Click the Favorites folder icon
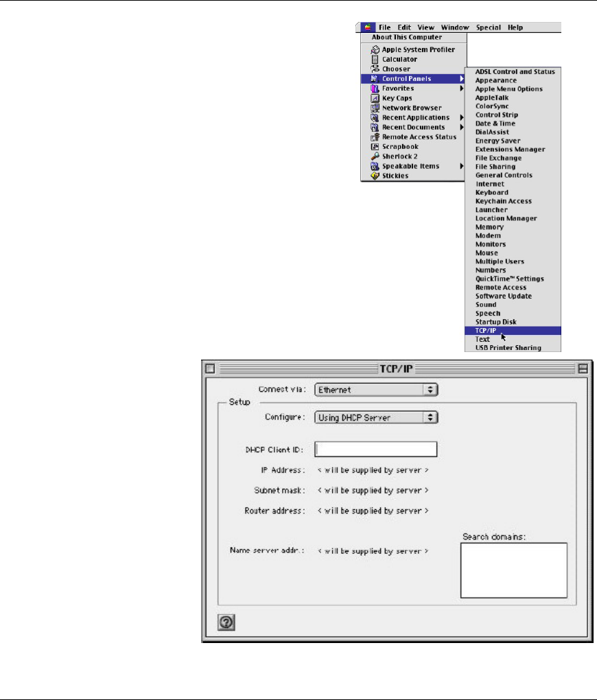597x700 pixels. pyautogui.click(x=375, y=89)
